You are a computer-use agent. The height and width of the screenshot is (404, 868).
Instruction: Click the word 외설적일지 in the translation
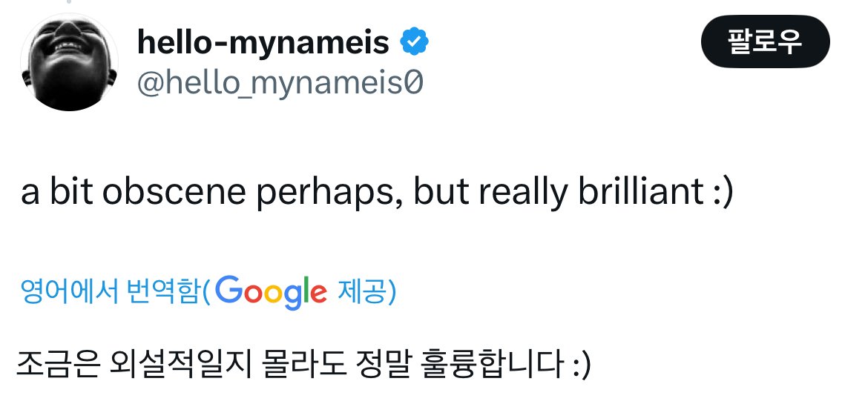point(177,366)
